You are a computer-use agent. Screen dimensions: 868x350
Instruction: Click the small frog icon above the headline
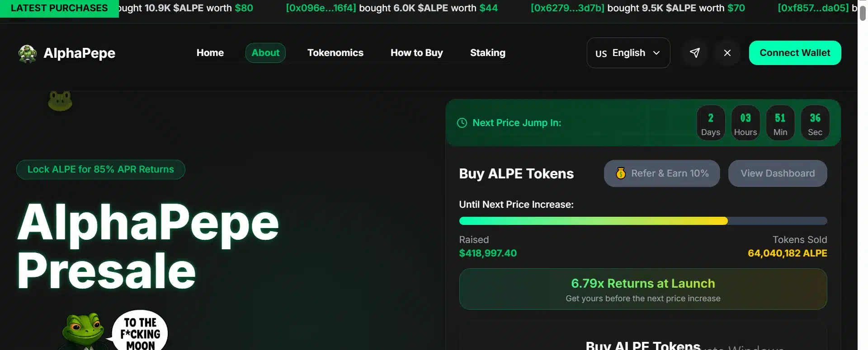[x=60, y=100]
